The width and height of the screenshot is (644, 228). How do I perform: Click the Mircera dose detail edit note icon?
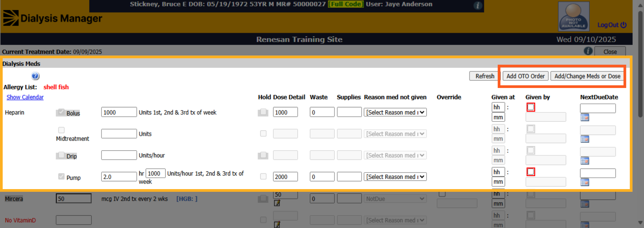(x=277, y=203)
